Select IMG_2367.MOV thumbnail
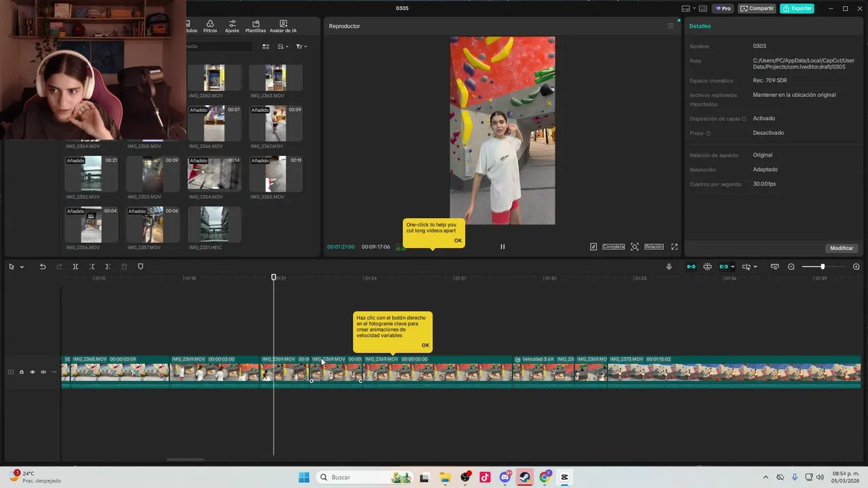The image size is (868, 488). point(275,123)
